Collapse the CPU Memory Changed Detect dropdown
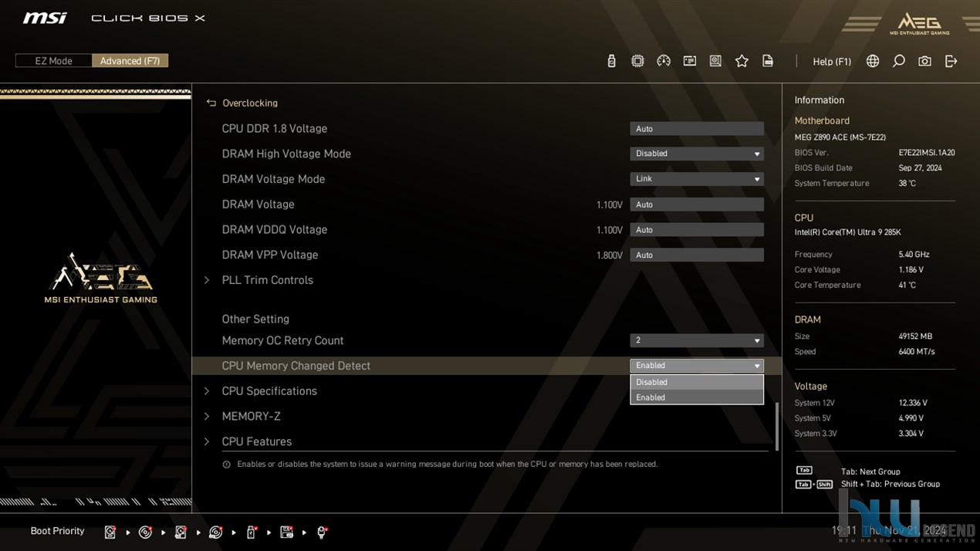 697,366
